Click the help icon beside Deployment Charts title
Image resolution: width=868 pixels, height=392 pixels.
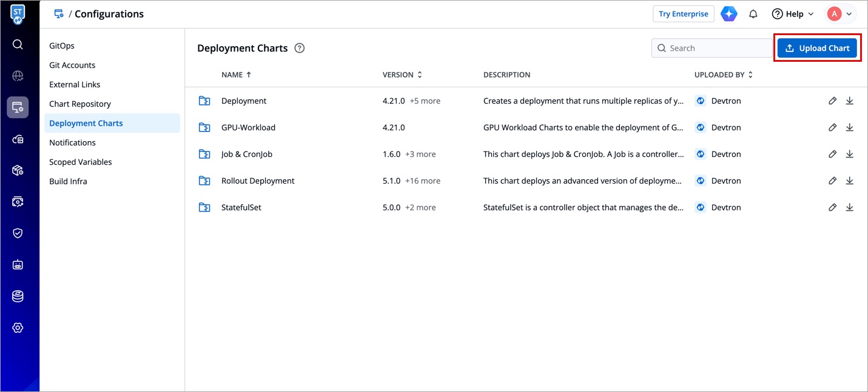[299, 48]
